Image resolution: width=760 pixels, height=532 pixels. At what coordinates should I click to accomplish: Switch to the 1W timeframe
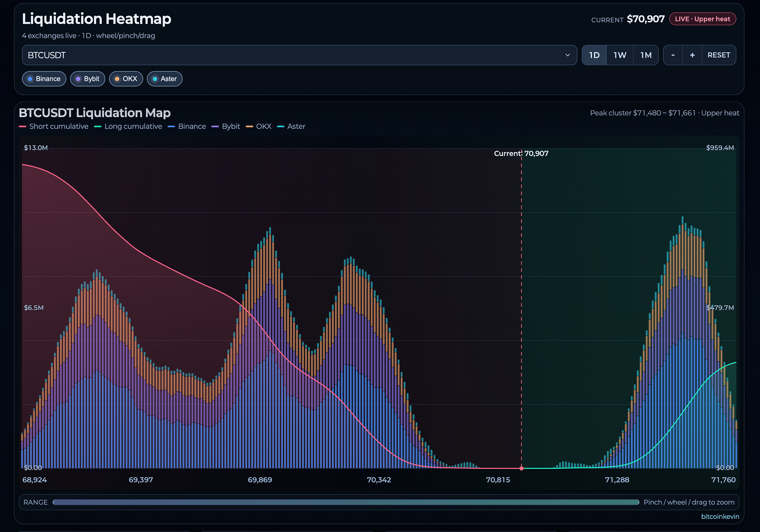[x=620, y=55]
